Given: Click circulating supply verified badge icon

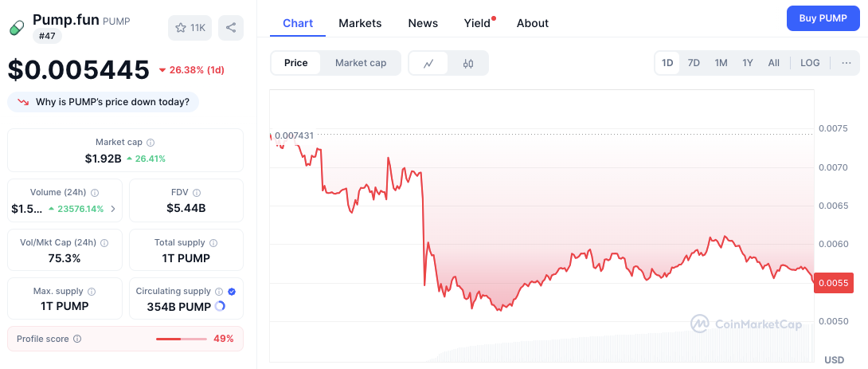Looking at the screenshot, I should click(x=232, y=292).
